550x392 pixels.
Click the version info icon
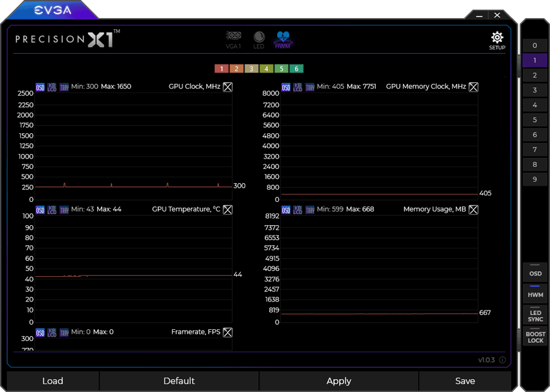click(x=502, y=360)
